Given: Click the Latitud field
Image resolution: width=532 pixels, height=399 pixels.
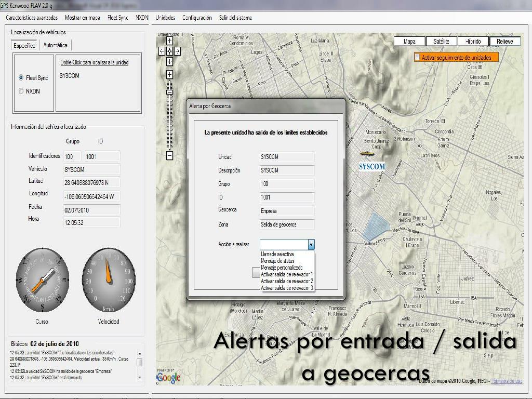Looking at the screenshot, I should click(x=91, y=182).
